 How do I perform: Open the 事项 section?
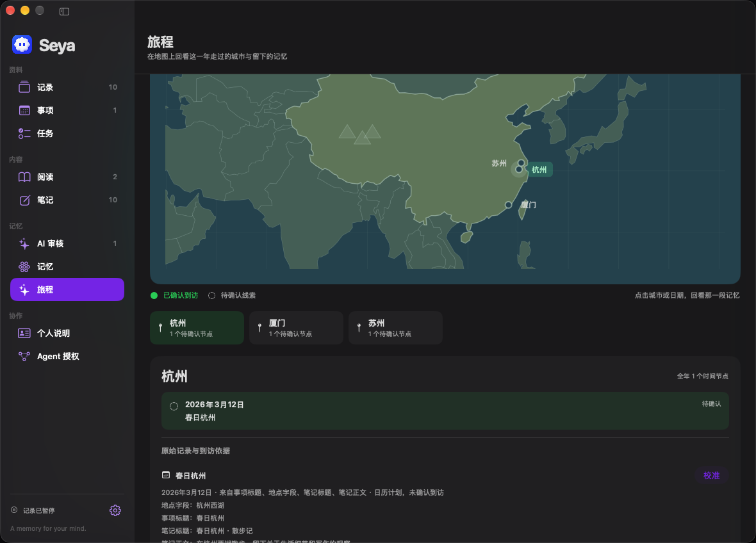point(67,110)
